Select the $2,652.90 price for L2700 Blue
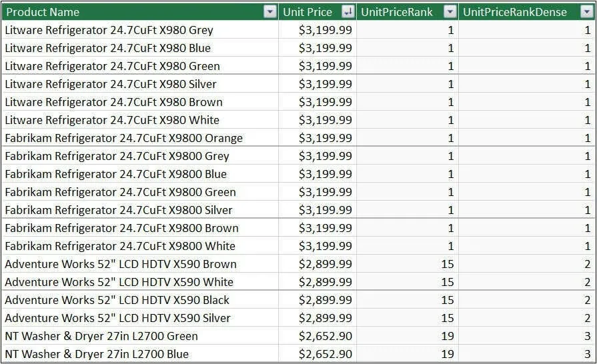Viewport: 597px width, 364px height. pyautogui.click(x=318, y=354)
